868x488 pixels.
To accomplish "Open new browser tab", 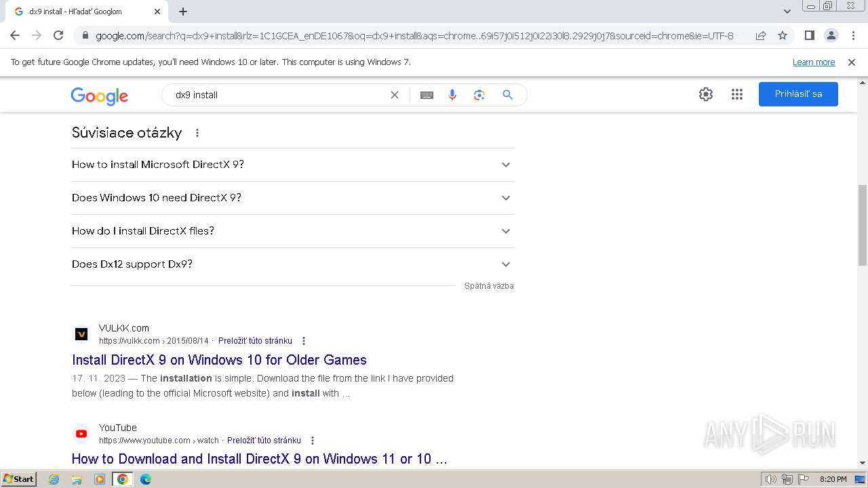I will coord(183,12).
